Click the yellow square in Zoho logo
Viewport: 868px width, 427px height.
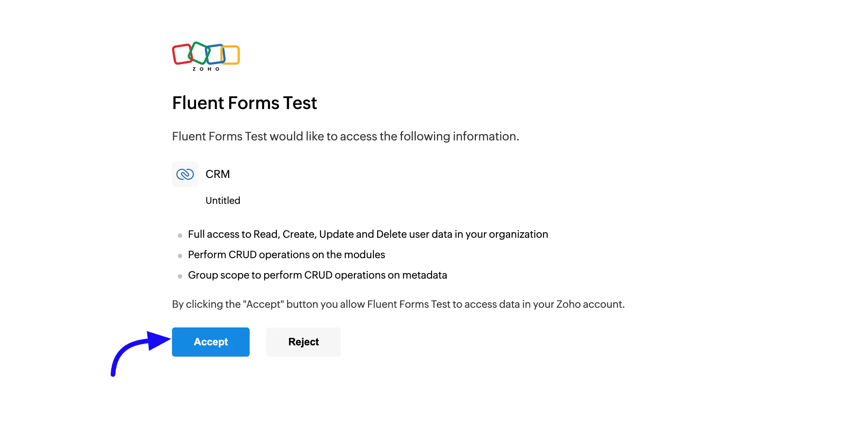tap(230, 55)
